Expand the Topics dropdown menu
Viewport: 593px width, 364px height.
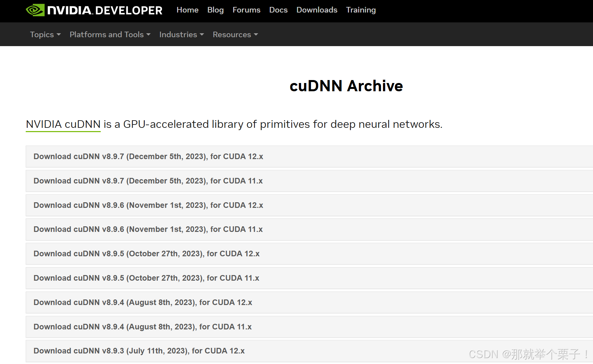tap(46, 35)
